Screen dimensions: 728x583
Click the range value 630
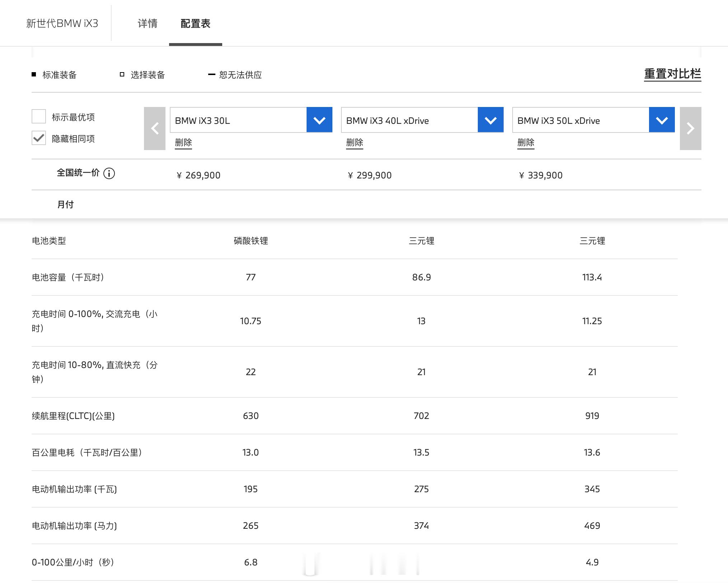[x=251, y=416]
